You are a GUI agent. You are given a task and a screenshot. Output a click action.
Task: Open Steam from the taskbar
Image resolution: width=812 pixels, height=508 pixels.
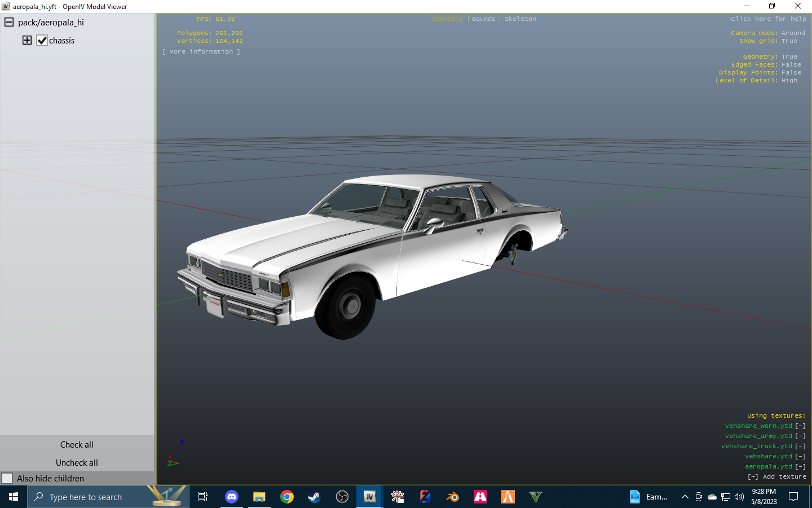click(x=314, y=497)
